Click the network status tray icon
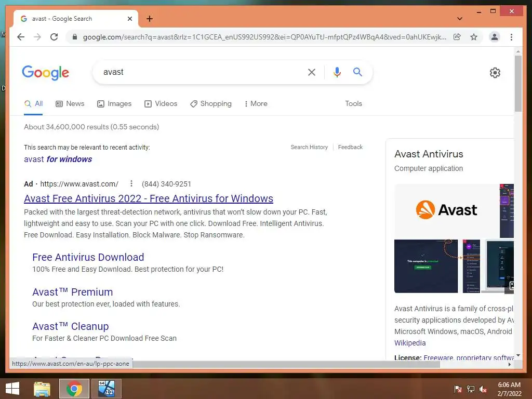 point(471,389)
